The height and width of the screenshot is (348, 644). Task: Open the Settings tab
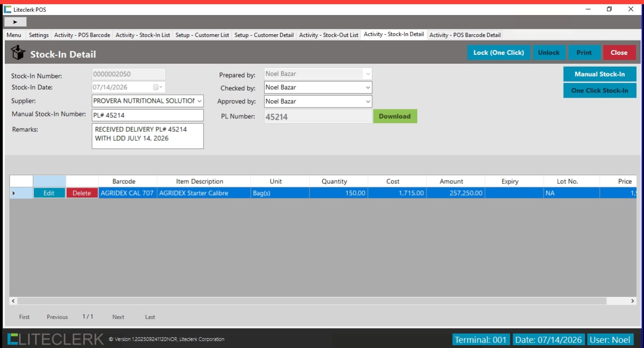pyautogui.click(x=39, y=35)
